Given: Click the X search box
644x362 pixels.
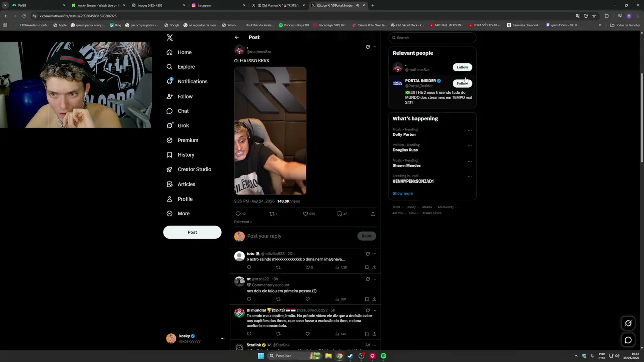Looking at the screenshot, I should click(x=433, y=38).
